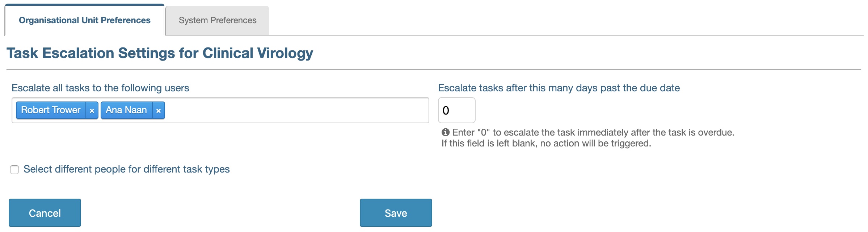Viewport: 868px width, 232px height.
Task: Focus the days past due date input
Action: (x=457, y=110)
